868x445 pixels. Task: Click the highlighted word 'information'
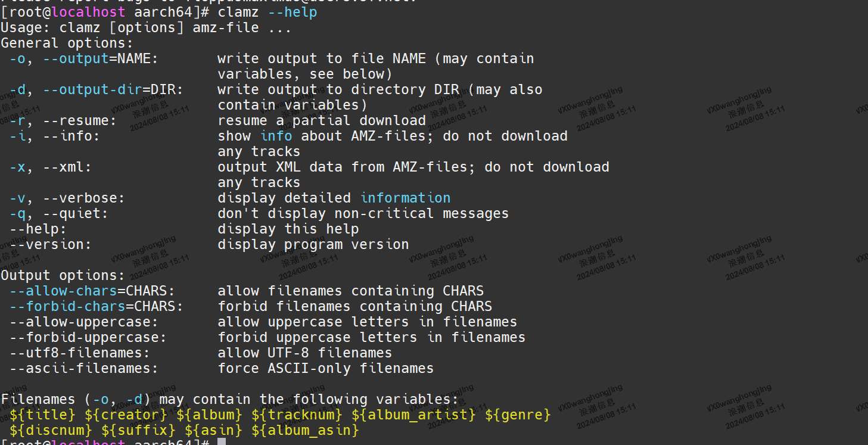[405, 198]
